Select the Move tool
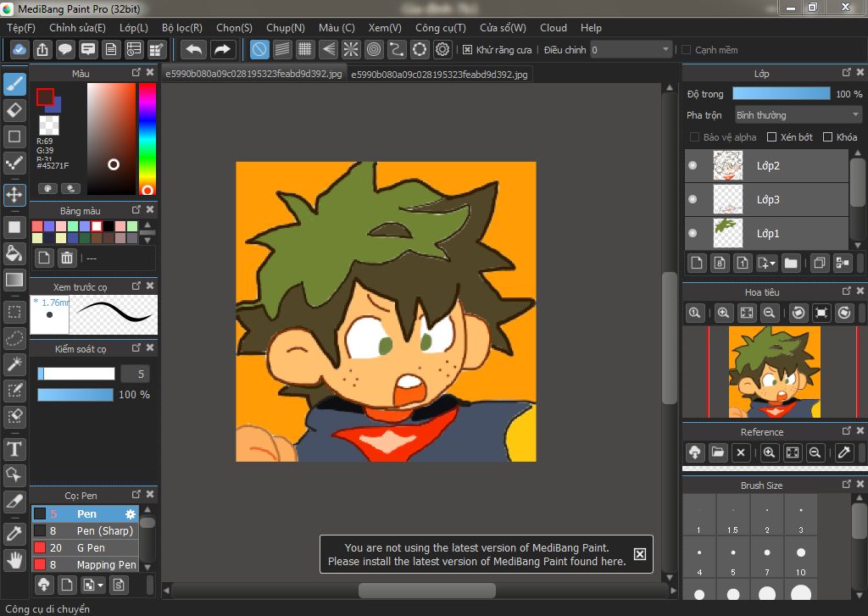Screen dimensions: 868x616 (x=15, y=194)
